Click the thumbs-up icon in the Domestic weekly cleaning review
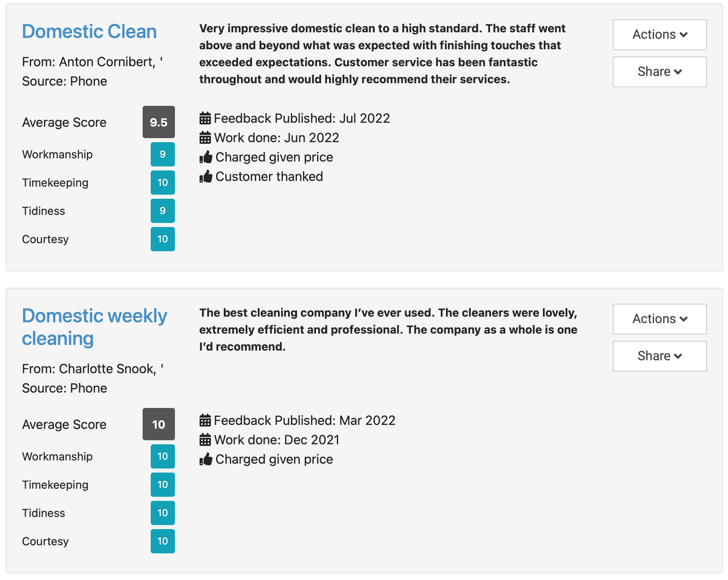Screen dimensions: 728x580 206,459
